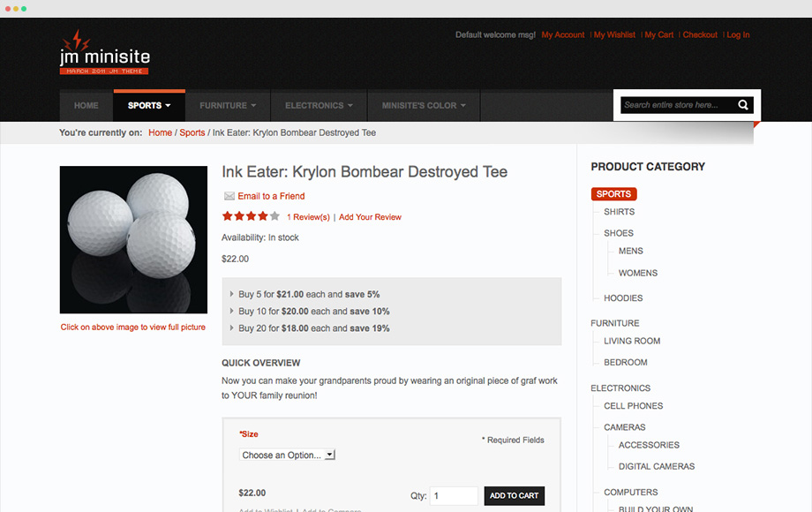Click the Product Category heading
Viewport: 812px width, 512px height.
point(648,167)
